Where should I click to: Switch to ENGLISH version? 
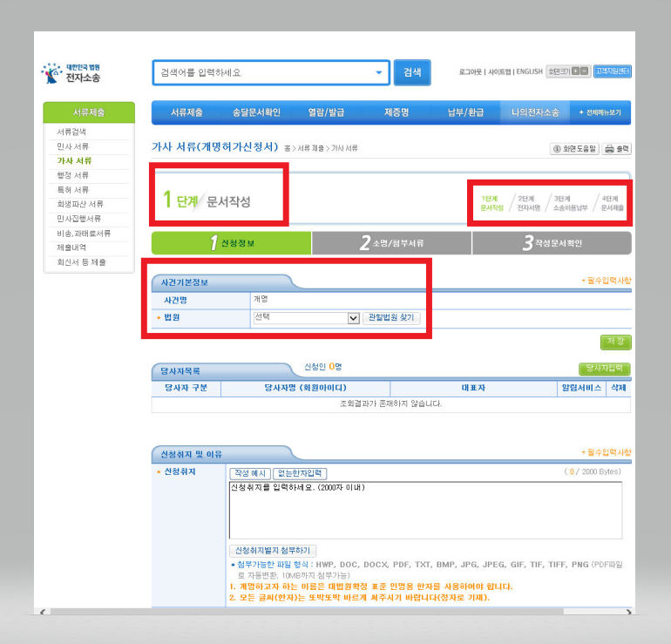tap(529, 71)
